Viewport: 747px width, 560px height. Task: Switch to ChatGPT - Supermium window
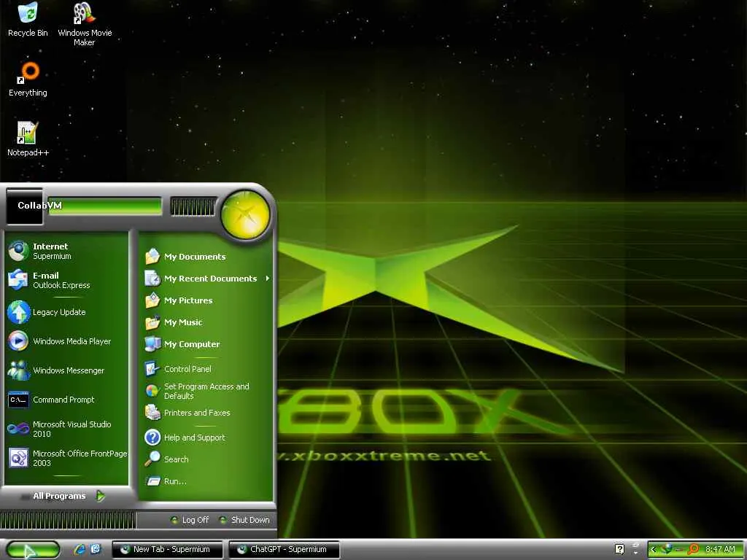(x=285, y=550)
